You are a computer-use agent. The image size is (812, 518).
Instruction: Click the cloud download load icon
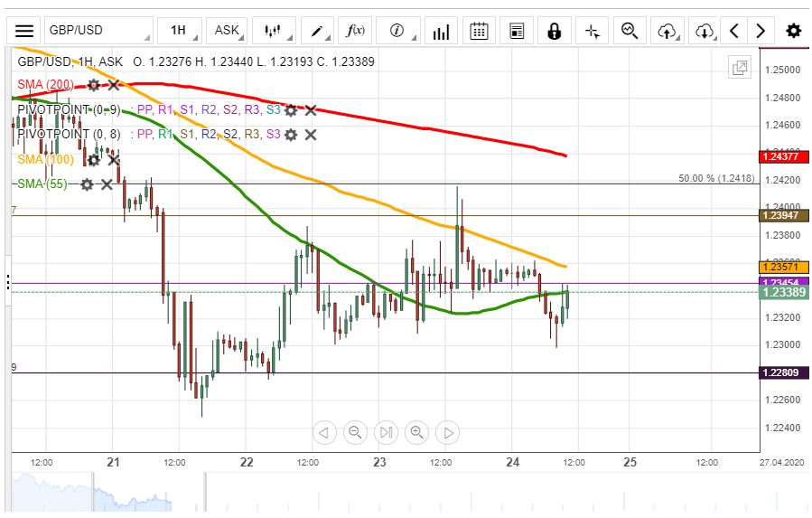coord(705,31)
